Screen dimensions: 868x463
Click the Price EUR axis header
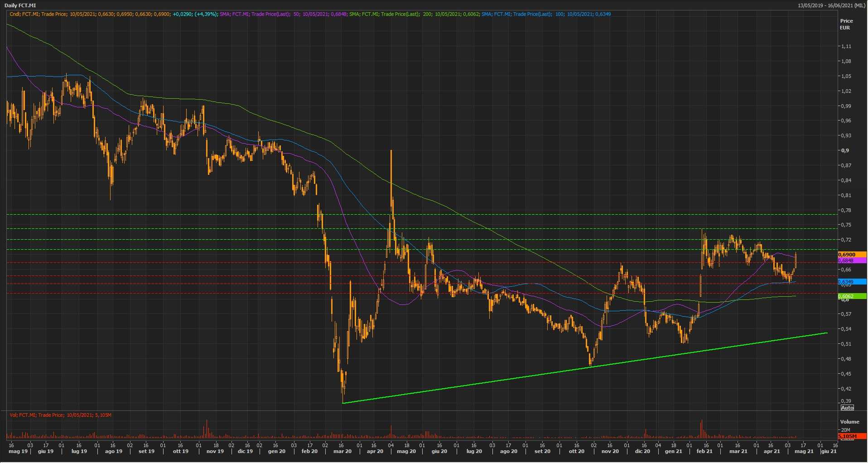(x=846, y=24)
